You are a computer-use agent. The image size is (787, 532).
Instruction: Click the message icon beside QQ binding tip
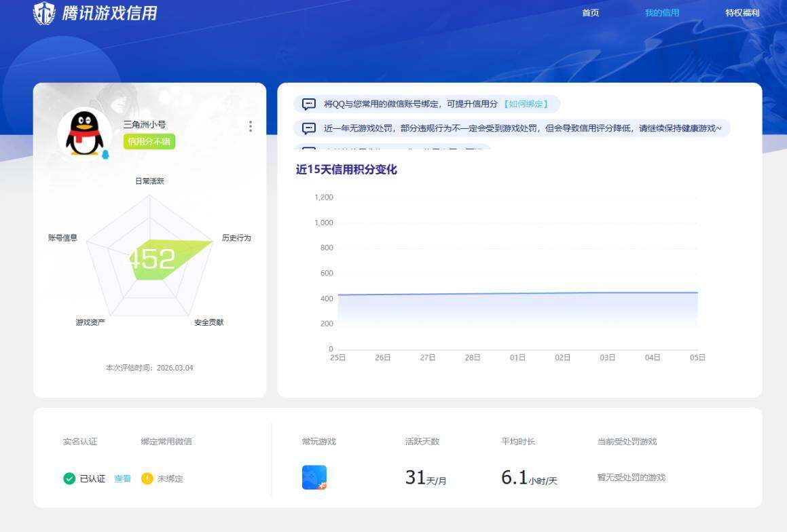309,104
